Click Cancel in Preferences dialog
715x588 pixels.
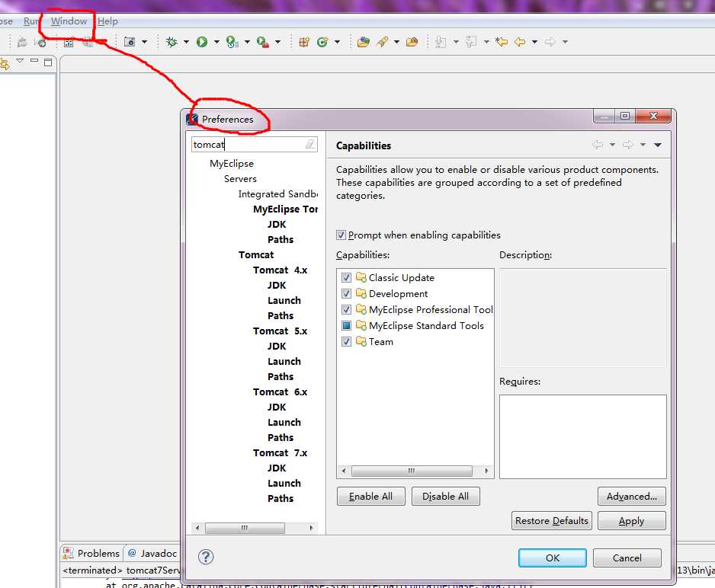pyautogui.click(x=627, y=558)
